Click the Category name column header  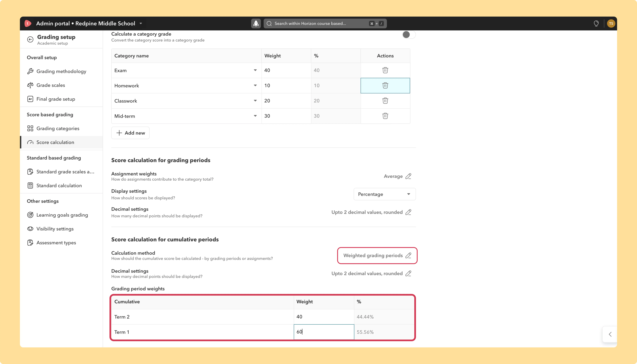click(x=131, y=56)
